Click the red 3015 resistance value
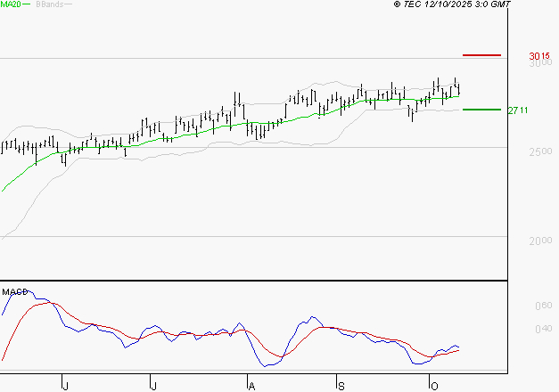Viewport: 559px width, 392px height. (539, 56)
